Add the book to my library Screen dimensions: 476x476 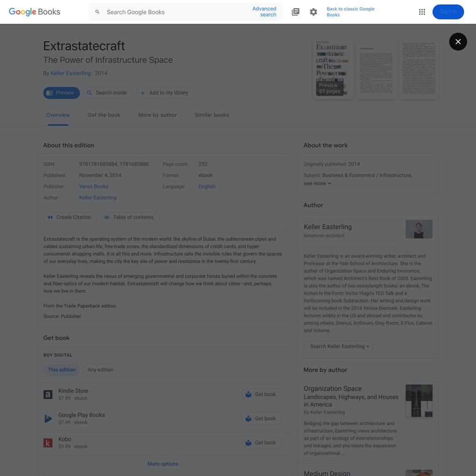tap(165, 93)
